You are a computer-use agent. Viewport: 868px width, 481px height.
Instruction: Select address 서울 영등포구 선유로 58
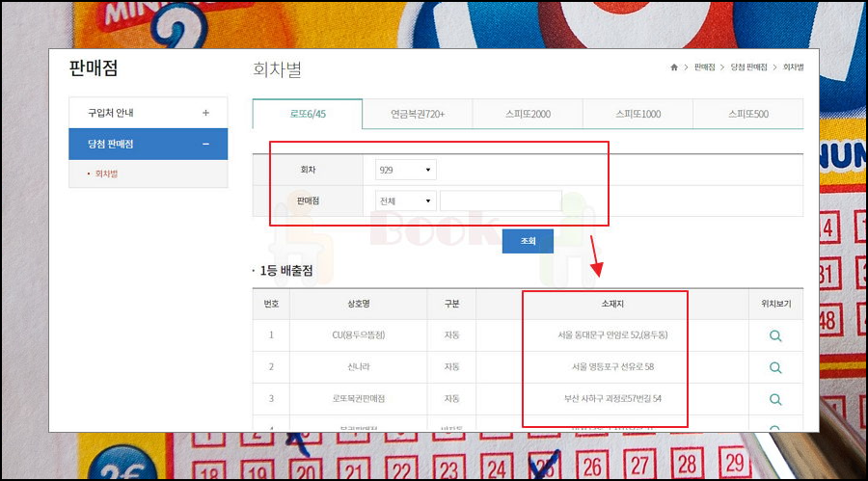612,367
